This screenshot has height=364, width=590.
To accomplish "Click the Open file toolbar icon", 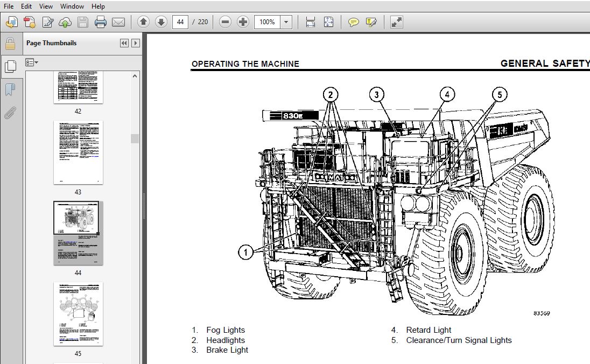I will pos(12,22).
